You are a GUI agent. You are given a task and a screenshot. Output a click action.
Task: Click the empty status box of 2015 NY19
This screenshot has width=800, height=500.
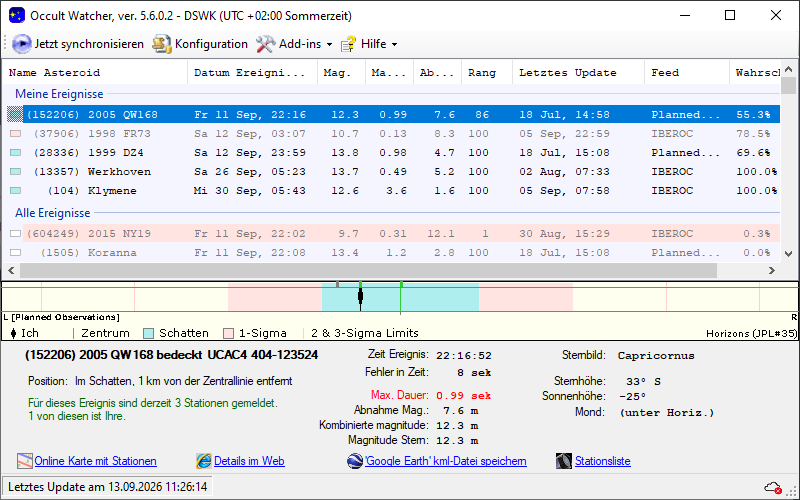click(x=15, y=234)
